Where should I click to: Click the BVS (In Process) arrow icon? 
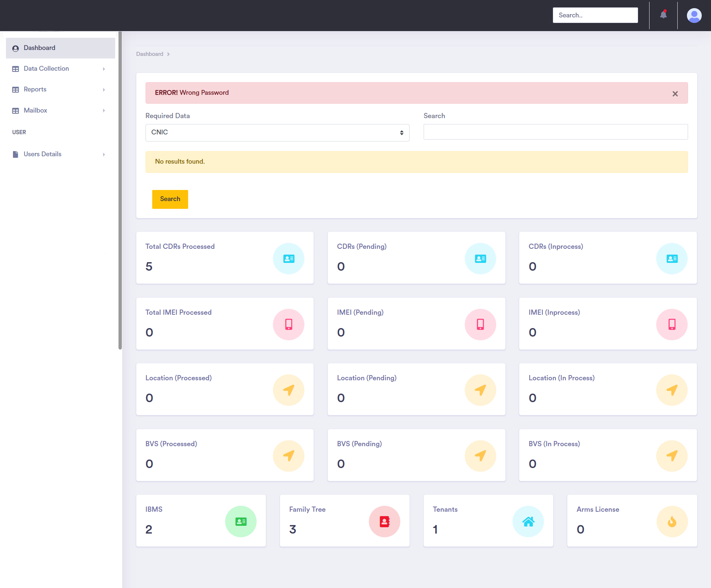click(x=672, y=456)
